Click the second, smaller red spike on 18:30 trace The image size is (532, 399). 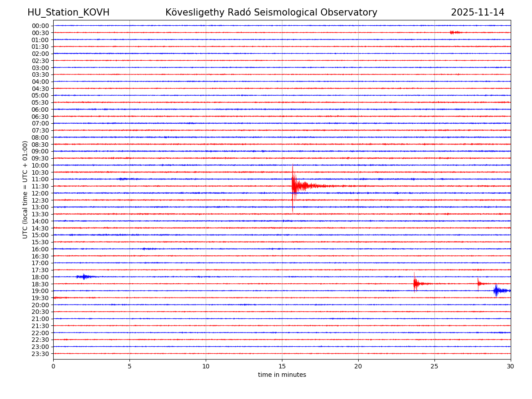(x=478, y=283)
